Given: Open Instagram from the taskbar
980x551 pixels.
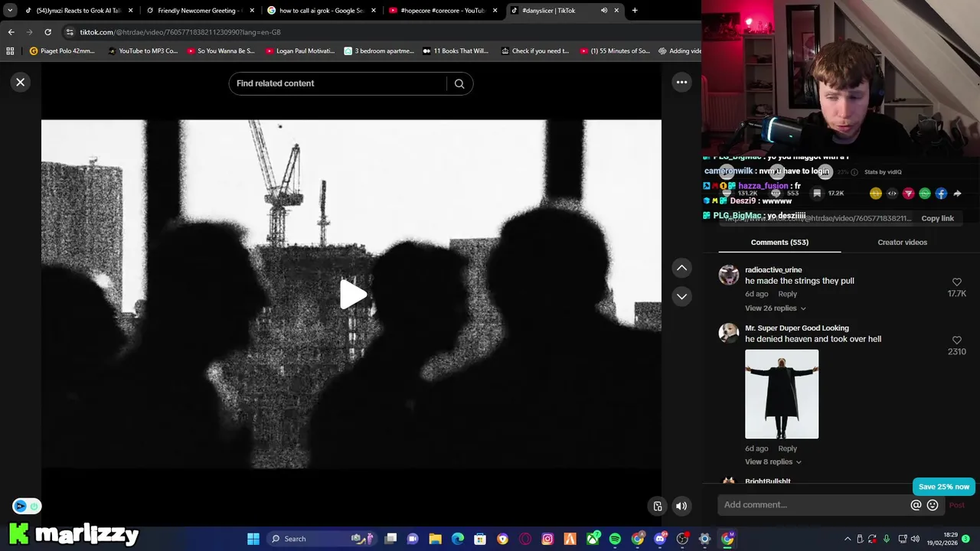Looking at the screenshot, I should [x=547, y=539].
